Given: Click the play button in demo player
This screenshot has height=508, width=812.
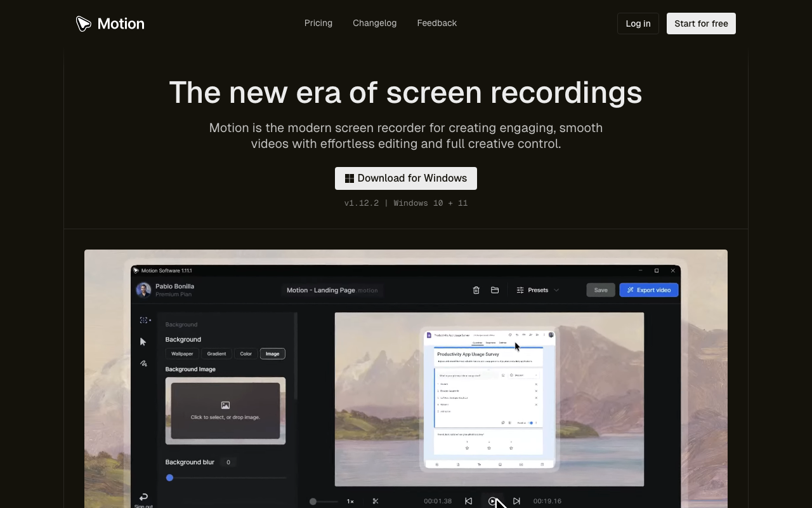Looking at the screenshot, I should pos(492,501).
